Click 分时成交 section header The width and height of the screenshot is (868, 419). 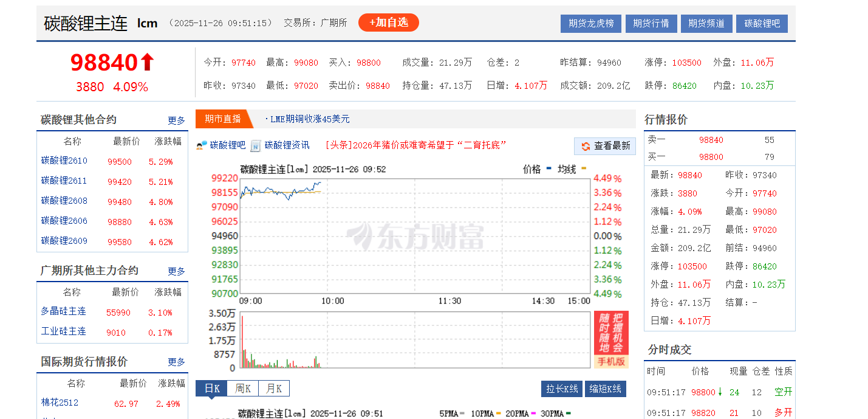[669, 350]
